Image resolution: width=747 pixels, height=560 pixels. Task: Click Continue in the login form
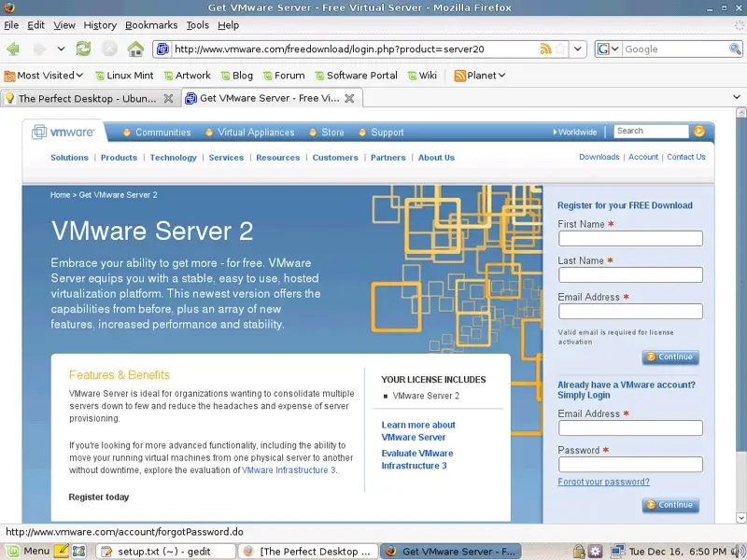pos(670,505)
